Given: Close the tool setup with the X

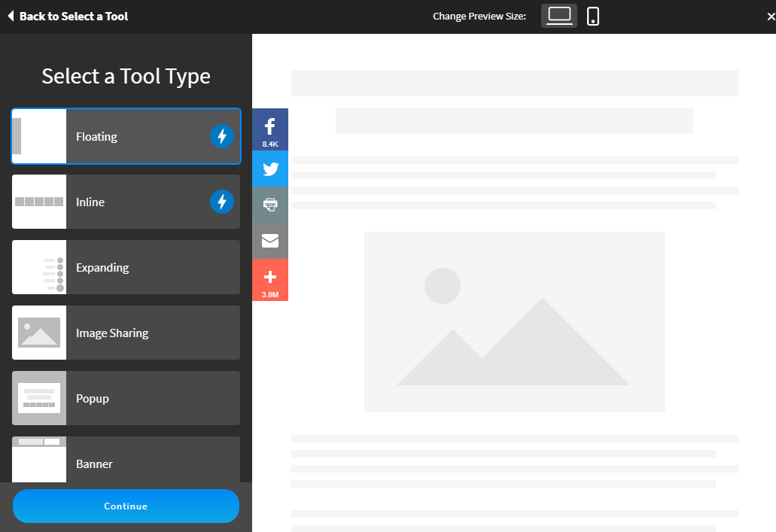Looking at the screenshot, I should pos(770,17).
